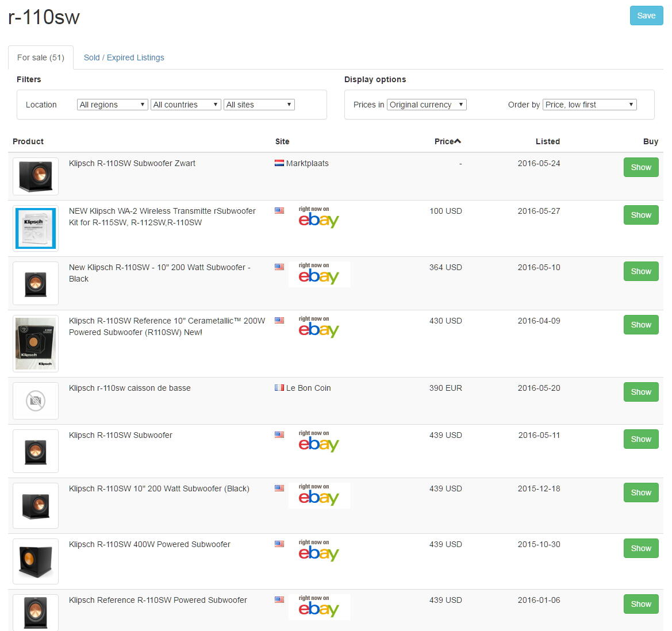Open the Order by dropdown
672x631 pixels.
click(x=589, y=105)
